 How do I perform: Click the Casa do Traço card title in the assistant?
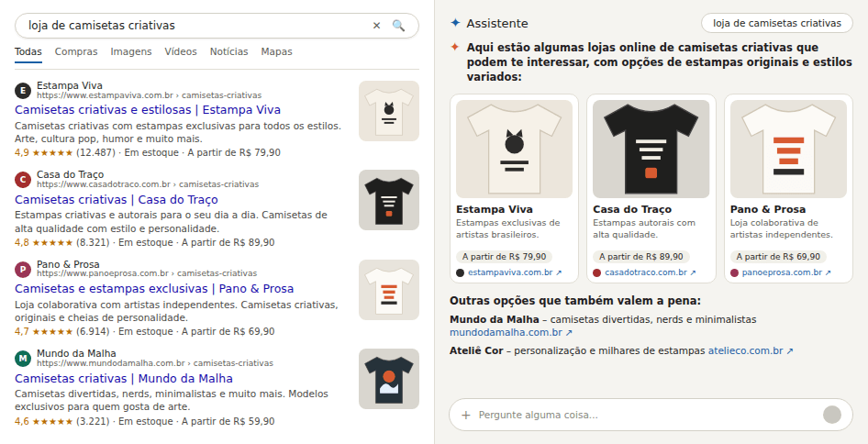pyautogui.click(x=632, y=210)
